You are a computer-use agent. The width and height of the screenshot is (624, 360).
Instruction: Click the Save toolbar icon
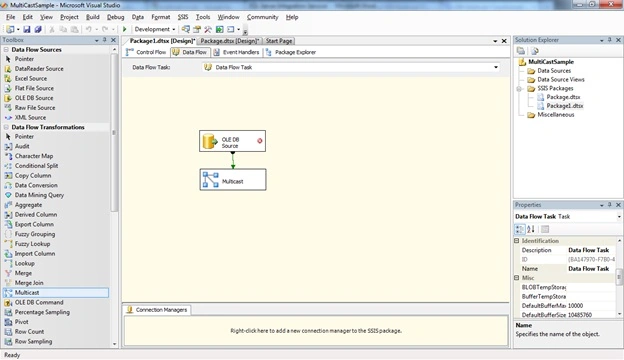[x=27, y=29]
